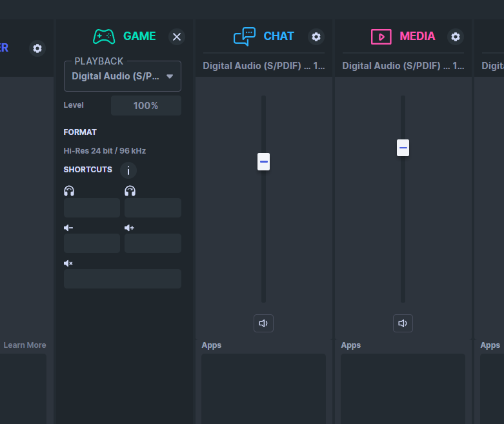This screenshot has width=504, height=424.
Task: Click the Level 100% field
Action: coord(146,105)
